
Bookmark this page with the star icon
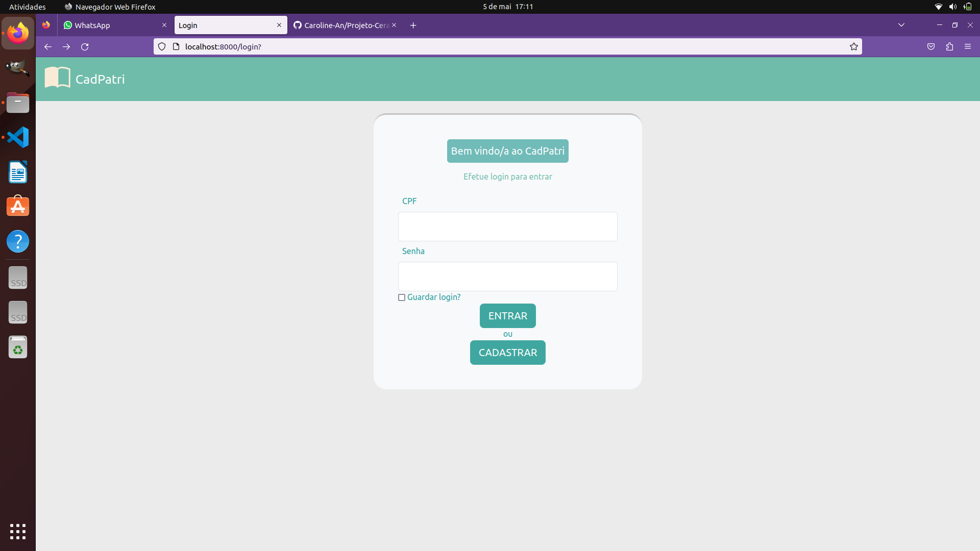(854, 46)
